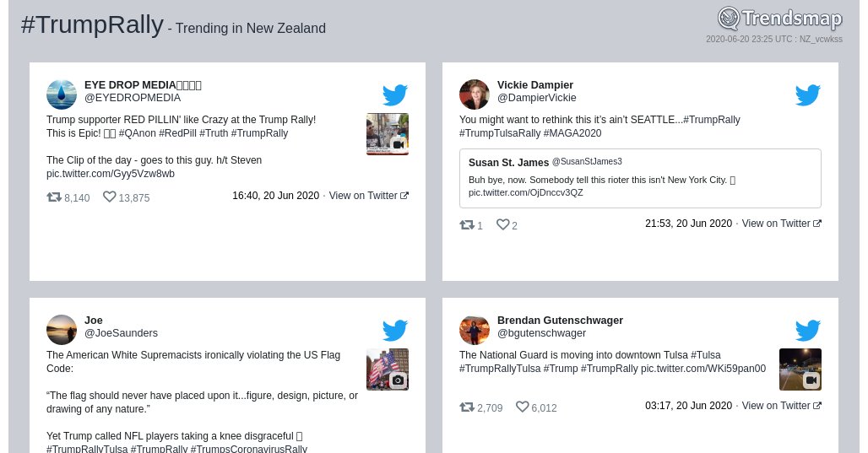This screenshot has width=868, height=453.
Task: Open pic.twitter.com/OjDnccv3QZ link
Action: 525,192
